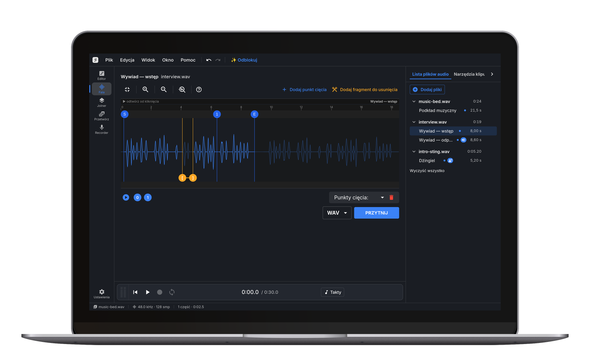
Task: Toggle loop playback in transport bar
Action: click(x=172, y=292)
